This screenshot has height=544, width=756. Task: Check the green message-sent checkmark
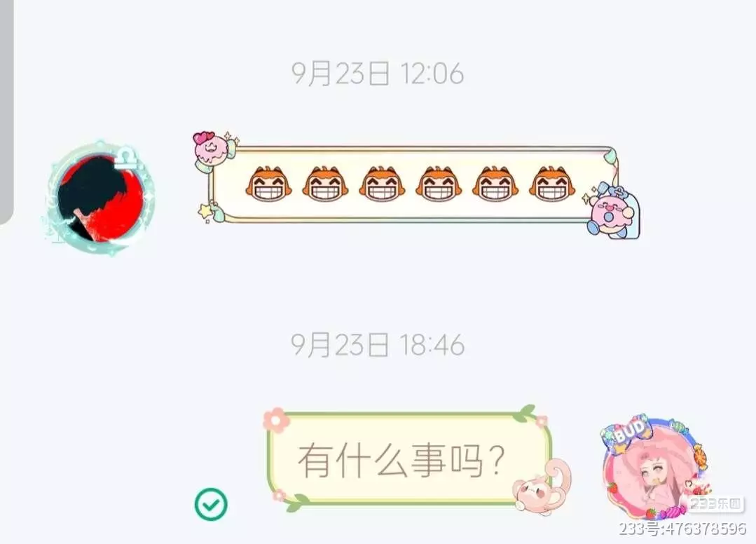(211, 504)
